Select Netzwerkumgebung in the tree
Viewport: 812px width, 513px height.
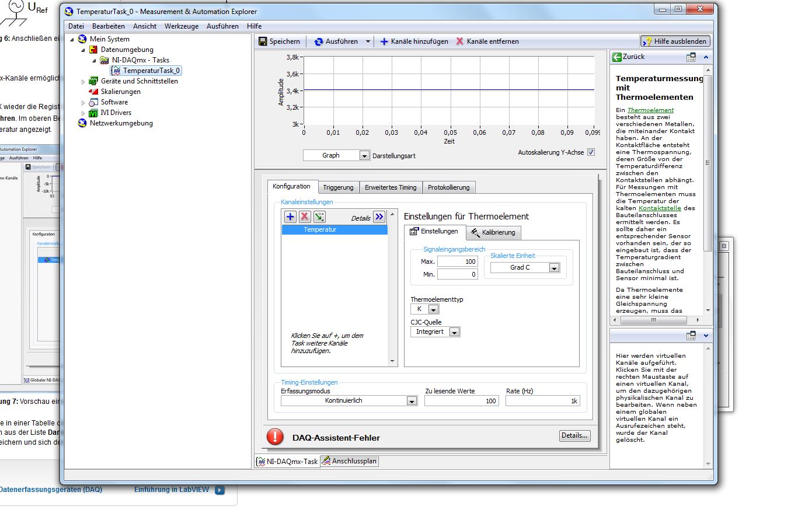pyautogui.click(x=121, y=123)
